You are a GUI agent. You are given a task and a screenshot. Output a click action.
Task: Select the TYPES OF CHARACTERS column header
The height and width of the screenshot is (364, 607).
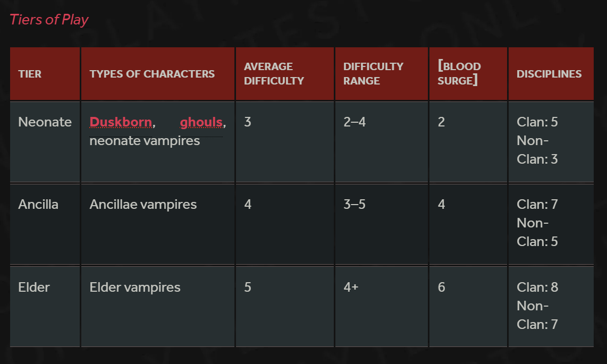pyautogui.click(x=157, y=73)
